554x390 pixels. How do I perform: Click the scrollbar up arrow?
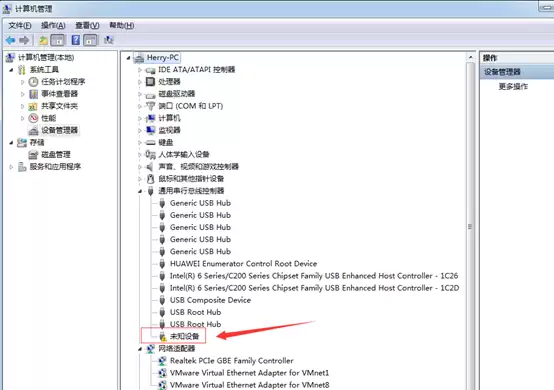[x=470, y=57]
